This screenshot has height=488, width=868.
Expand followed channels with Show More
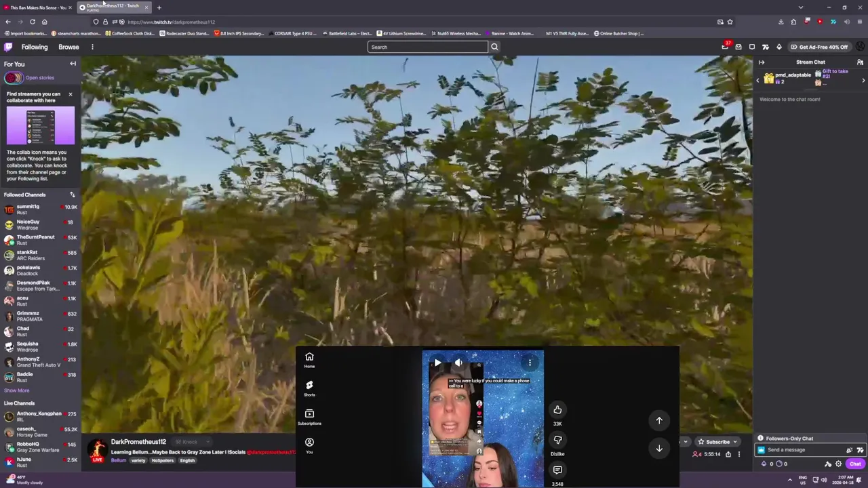16,390
